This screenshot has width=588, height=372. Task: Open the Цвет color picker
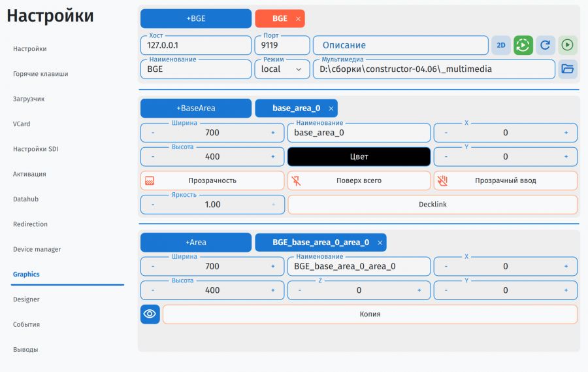tap(359, 156)
